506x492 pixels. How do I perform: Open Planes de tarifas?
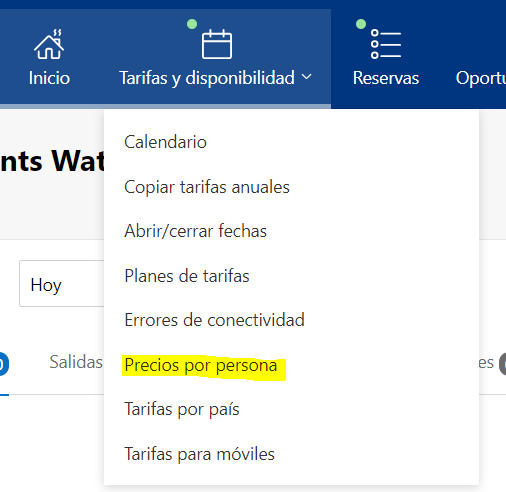click(x=187, y=276)
